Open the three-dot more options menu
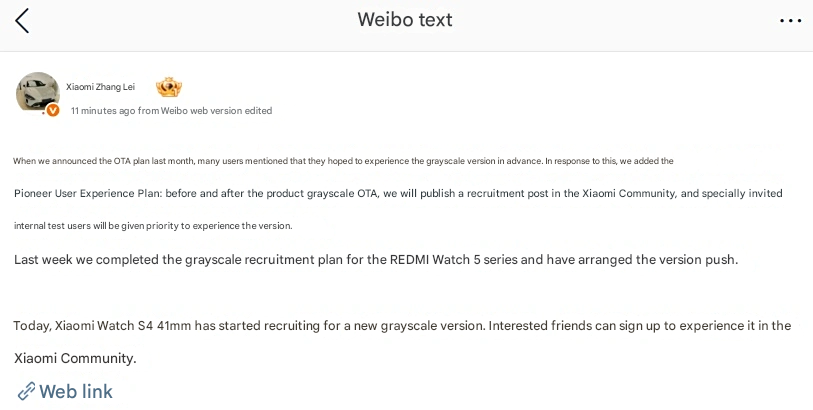 click(790, 21)
